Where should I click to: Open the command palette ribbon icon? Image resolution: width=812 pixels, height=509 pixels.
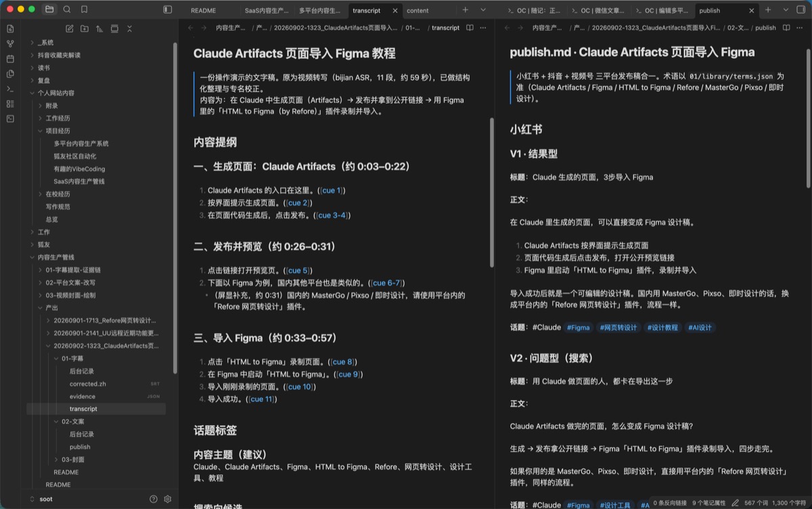(9, 89)
